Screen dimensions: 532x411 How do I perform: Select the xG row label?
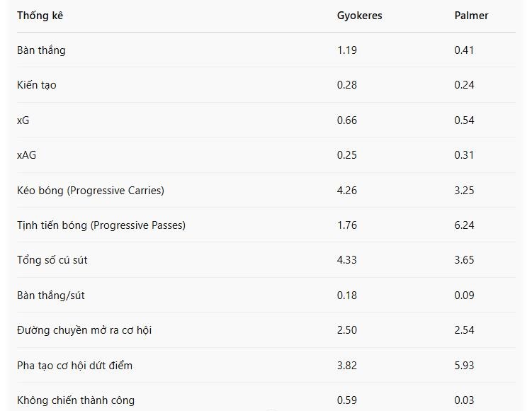tap(23, 120)
